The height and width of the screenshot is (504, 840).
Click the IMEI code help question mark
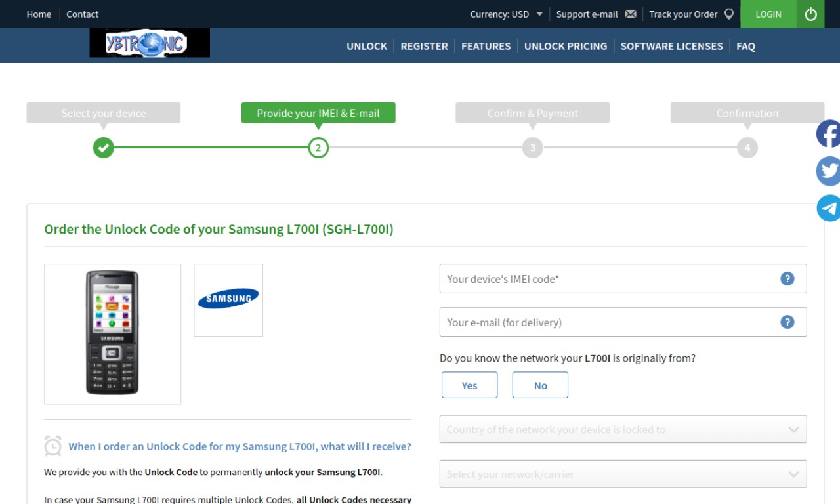click(x=787, y=278)
